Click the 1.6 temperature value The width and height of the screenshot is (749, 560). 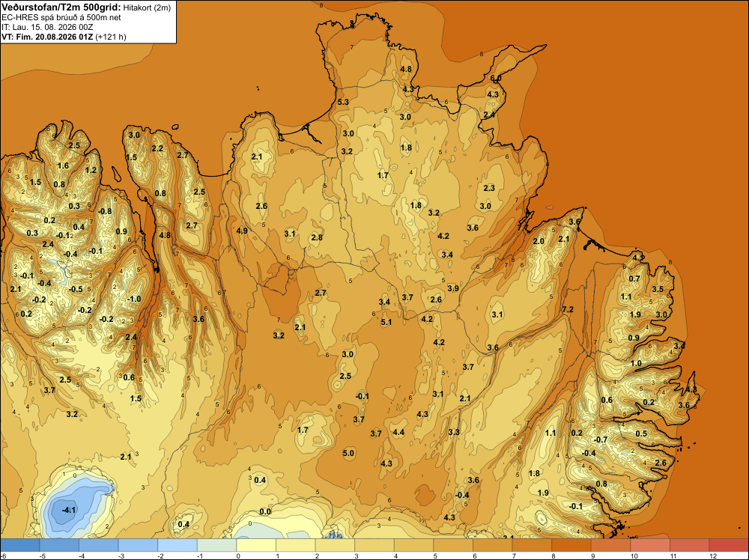63,165
